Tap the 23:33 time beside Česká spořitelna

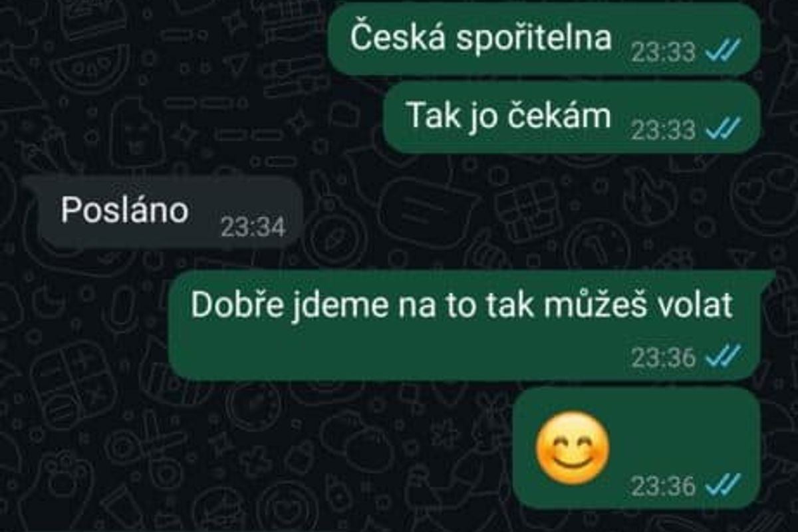pyautogui.click(x=663, y=52)
